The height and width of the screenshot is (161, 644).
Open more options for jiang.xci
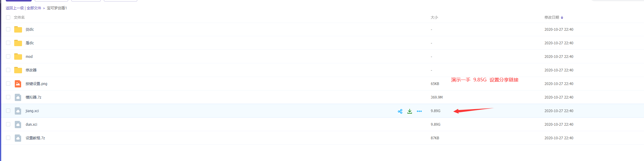[419, 111]
